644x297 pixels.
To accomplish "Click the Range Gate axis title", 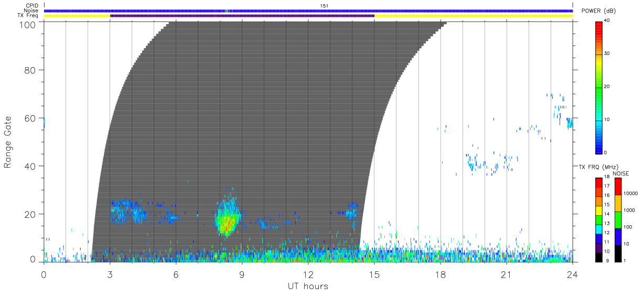I will coord(8,142).
